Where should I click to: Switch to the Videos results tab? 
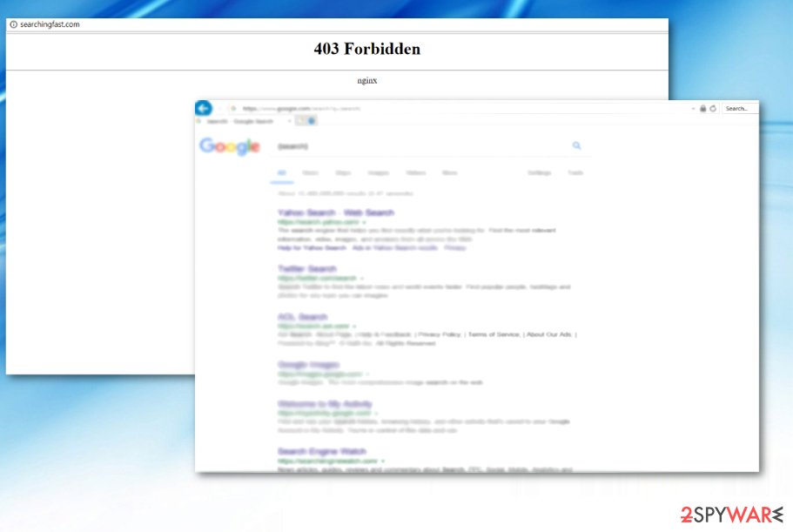pos(416,173)
